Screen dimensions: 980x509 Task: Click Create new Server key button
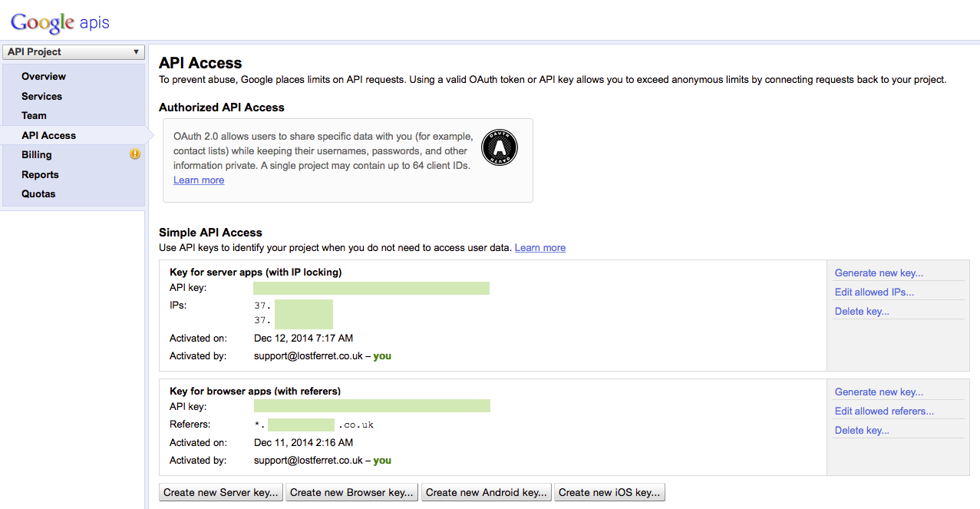tap(221, 492)
